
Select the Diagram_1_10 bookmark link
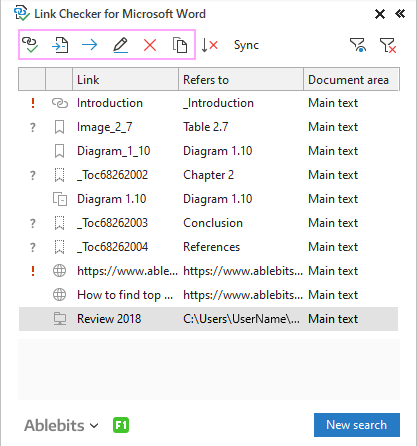(x=114, y=151)
